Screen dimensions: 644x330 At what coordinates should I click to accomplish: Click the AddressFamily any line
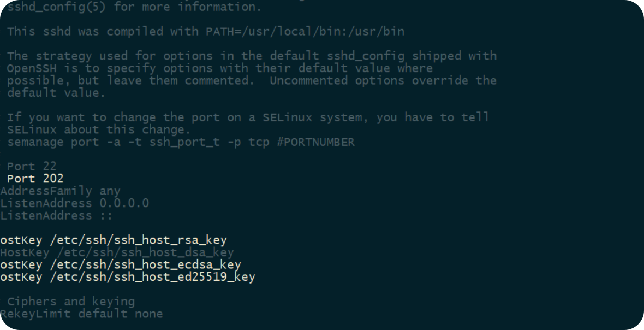[x=61, y=192]
